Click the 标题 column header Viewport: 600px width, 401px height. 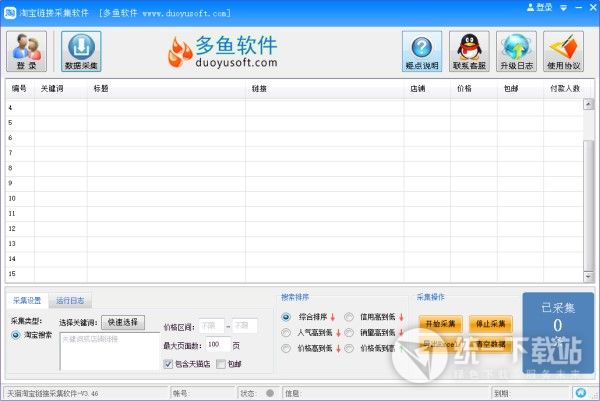click(x=166, y=89)
